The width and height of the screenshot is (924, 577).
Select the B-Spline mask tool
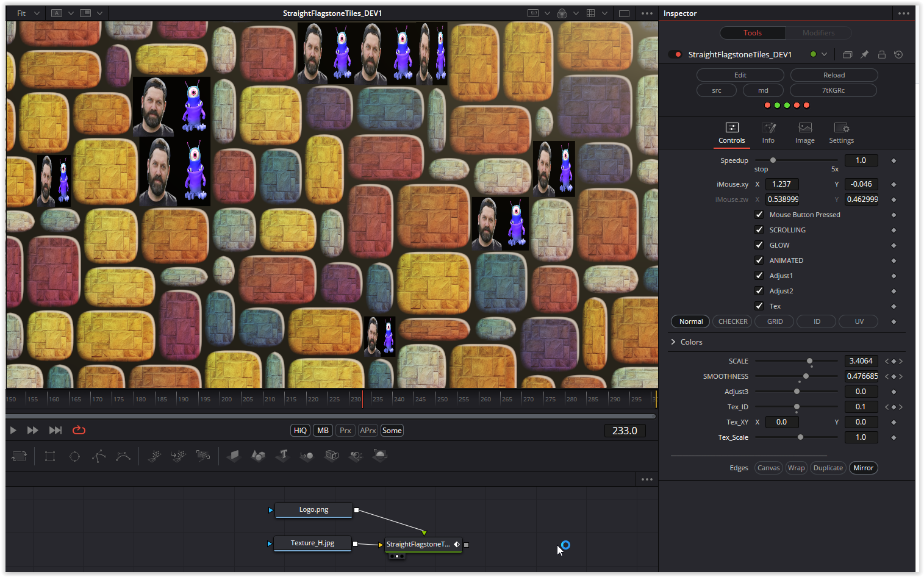pyautogui.click(x=123, y=456)
